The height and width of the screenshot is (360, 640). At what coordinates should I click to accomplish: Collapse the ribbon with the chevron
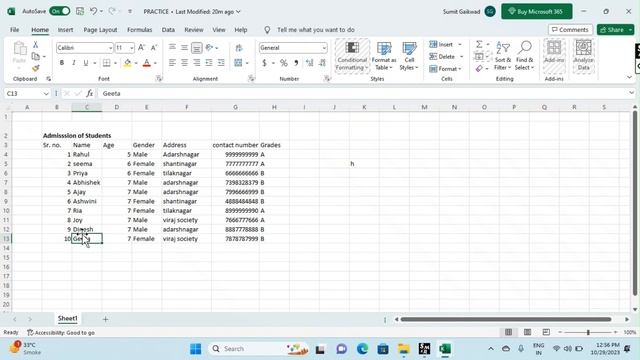point(629,77)
